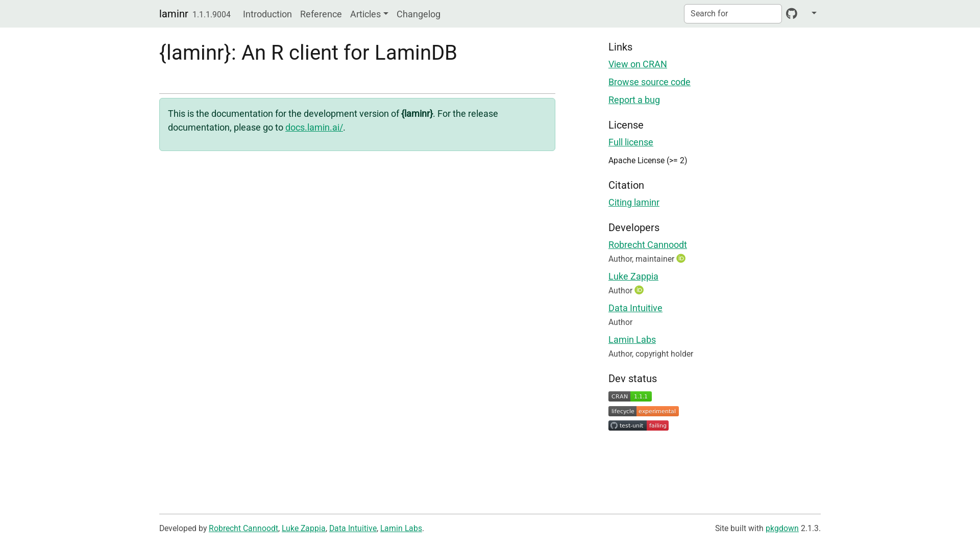Click the 'Developers' sidebar heading
The width and height of the screenshot is (980, 551).
tap(634, 228)
